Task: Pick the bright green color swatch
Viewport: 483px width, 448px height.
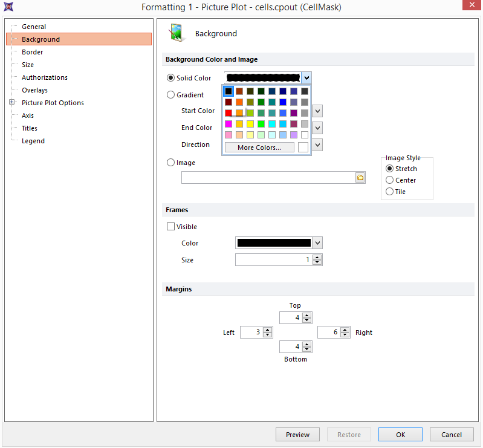Action: click(x=261, y=124)
